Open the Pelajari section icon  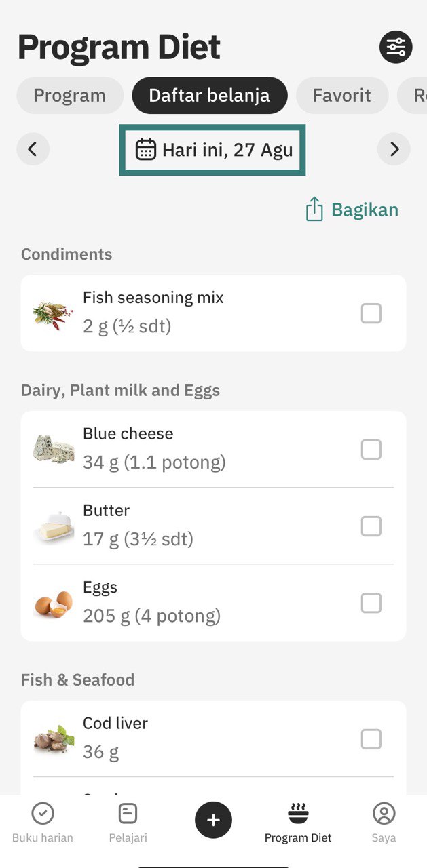[x=128, y=813]
